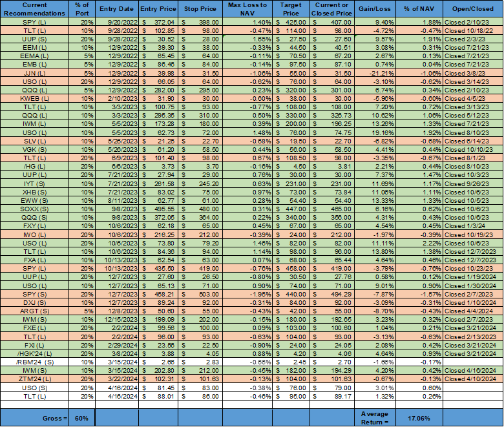Click the 'SLV (L)' ticker cell
Viewport: 504px width, 427px height.
pyautogui.click(x=34, y=141)
